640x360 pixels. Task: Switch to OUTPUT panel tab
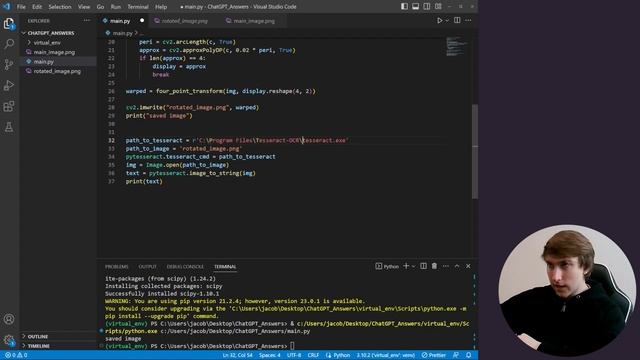pos(148,267)
